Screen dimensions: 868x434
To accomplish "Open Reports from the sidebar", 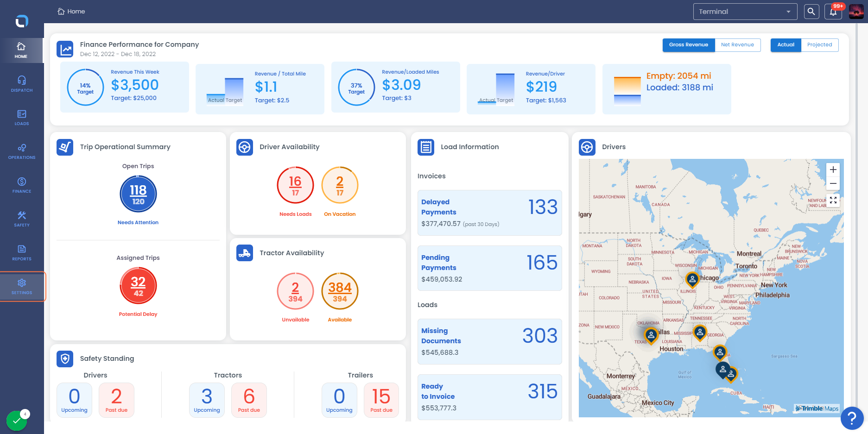I will click(x=22, y=253).
